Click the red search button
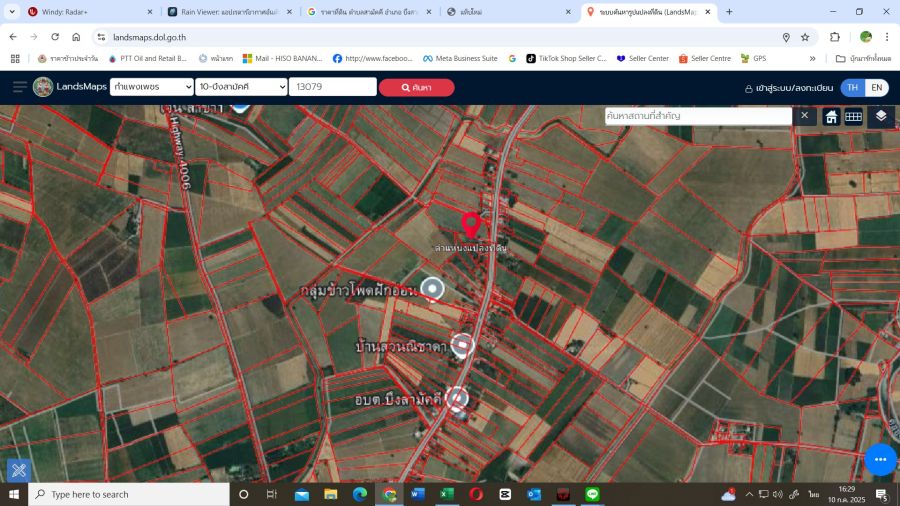The height and width of the screenshot is (506, 900). 416,87
